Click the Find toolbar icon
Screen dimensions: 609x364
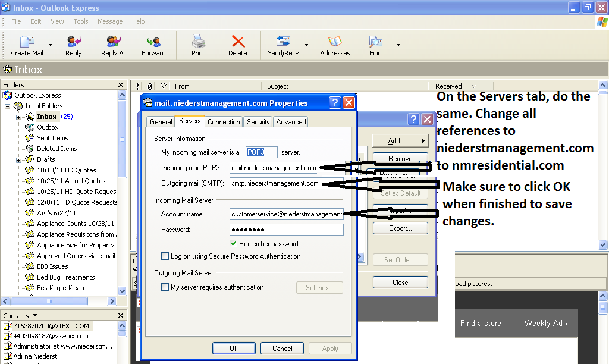coord(375,42)
